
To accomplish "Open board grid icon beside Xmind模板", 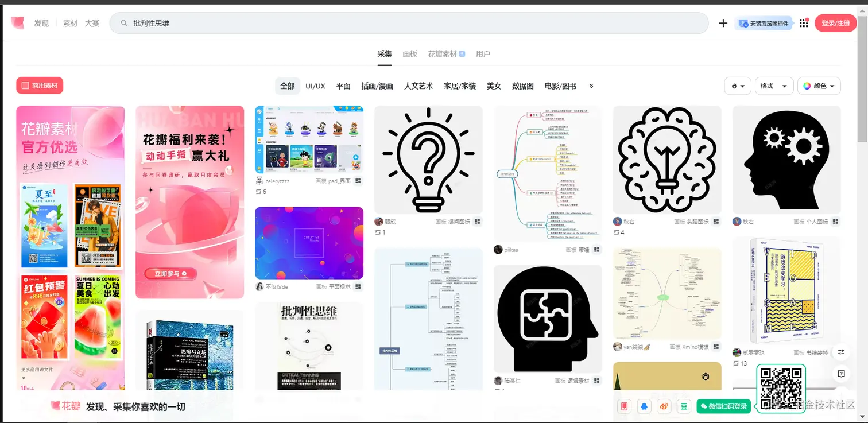I will pos(716,347).
